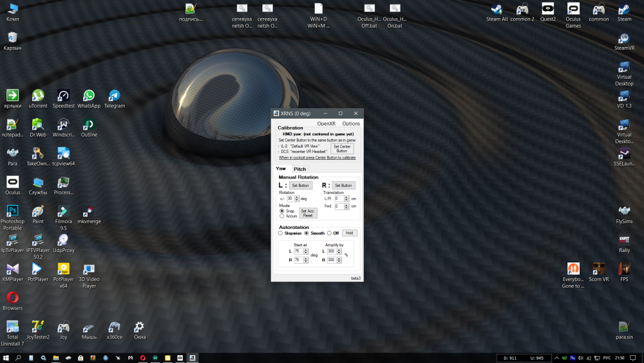The height and width of the screenshot is (363, 644).
Task: Turn autorotation Off via radio button
Action: tap(329, 233)
